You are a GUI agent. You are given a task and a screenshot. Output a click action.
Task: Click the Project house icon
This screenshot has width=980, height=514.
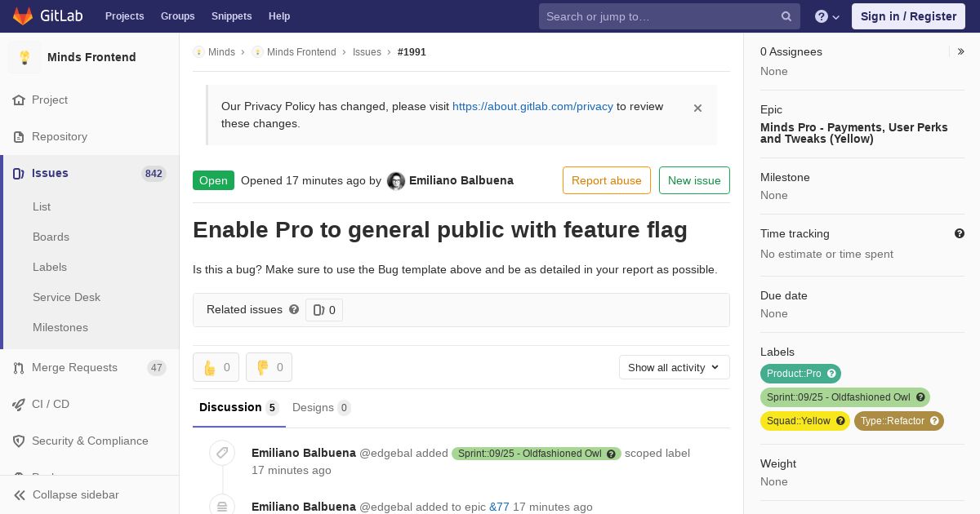pyautogui.click(x=19, y=100)
